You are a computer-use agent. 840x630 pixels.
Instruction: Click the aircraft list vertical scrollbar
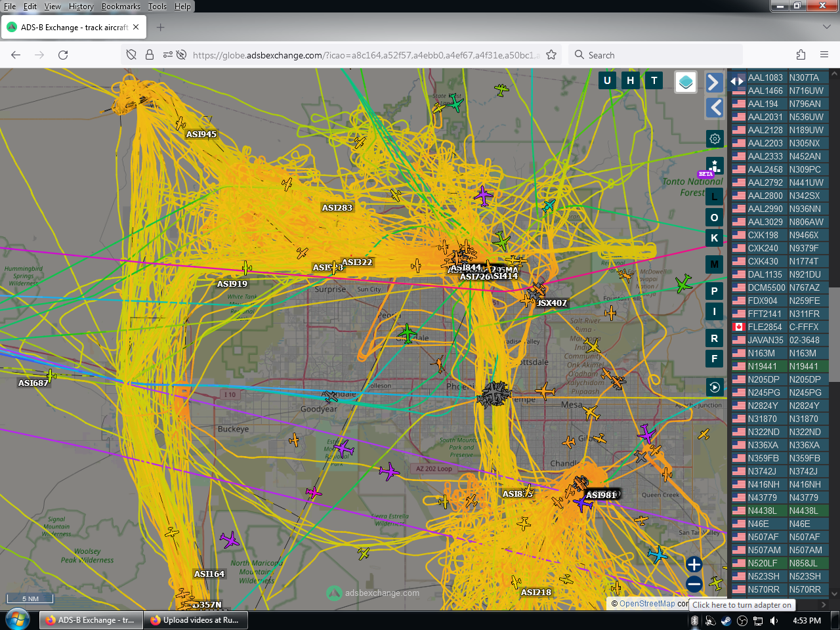(835, 333)
